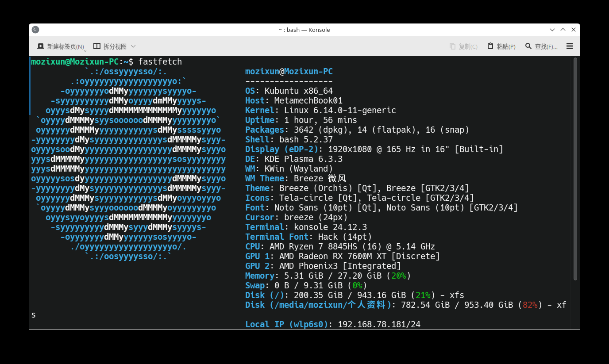Click the 'OS: Kubuntu x86_64' line
The image size is (609, 364).
289,91
